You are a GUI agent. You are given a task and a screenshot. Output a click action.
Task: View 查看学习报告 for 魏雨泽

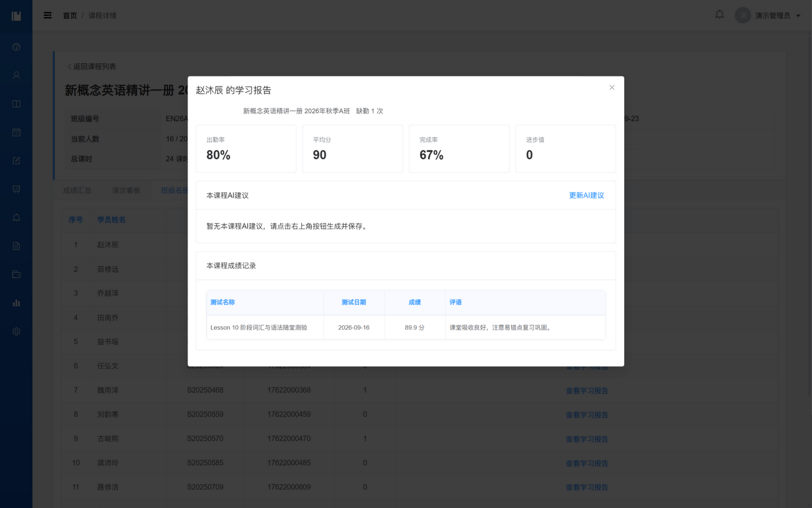tap(587, 391)
